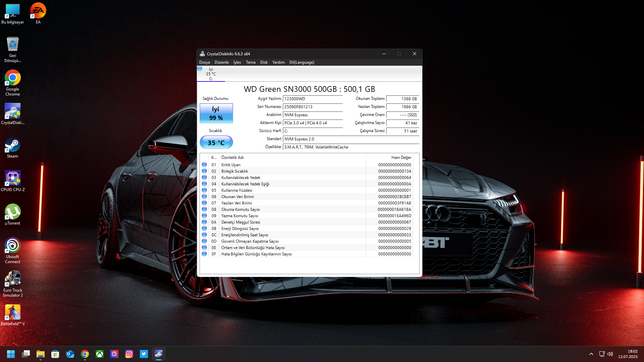This screenshot has height=362, width=644.
Task: Open the Steam desktop shortcut
Action: click(12, 147)
